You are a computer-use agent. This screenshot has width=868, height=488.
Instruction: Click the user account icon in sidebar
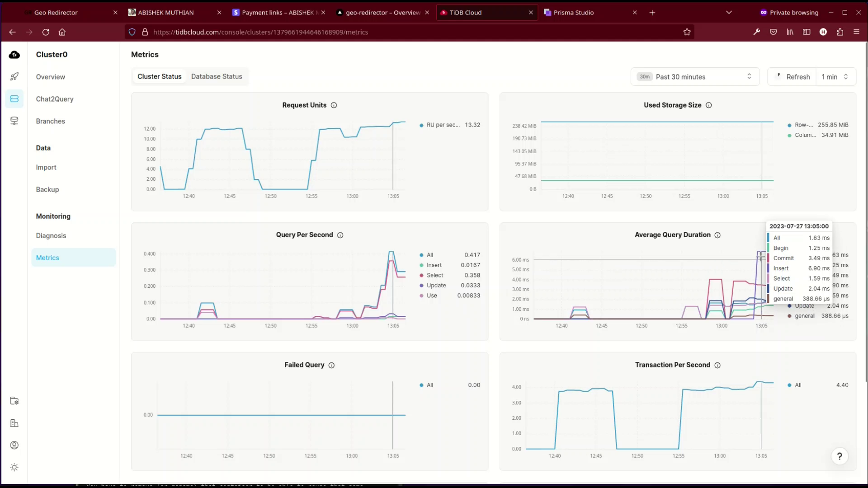[14, 445]
